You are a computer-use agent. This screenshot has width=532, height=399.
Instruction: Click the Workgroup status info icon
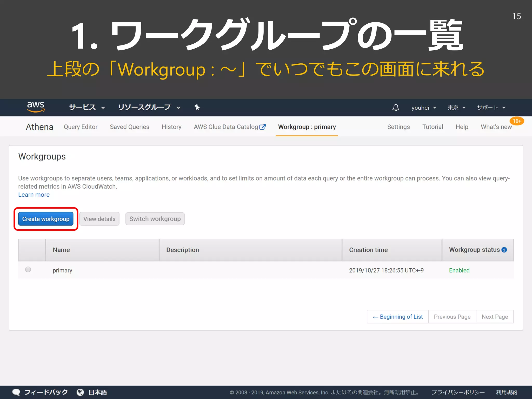pyautogui.click(x=504, y=250)
